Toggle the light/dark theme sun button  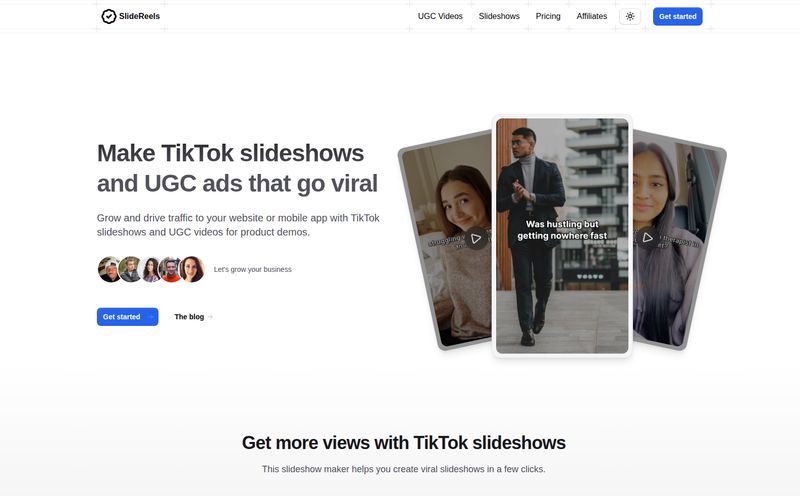[x=630, y=16]
